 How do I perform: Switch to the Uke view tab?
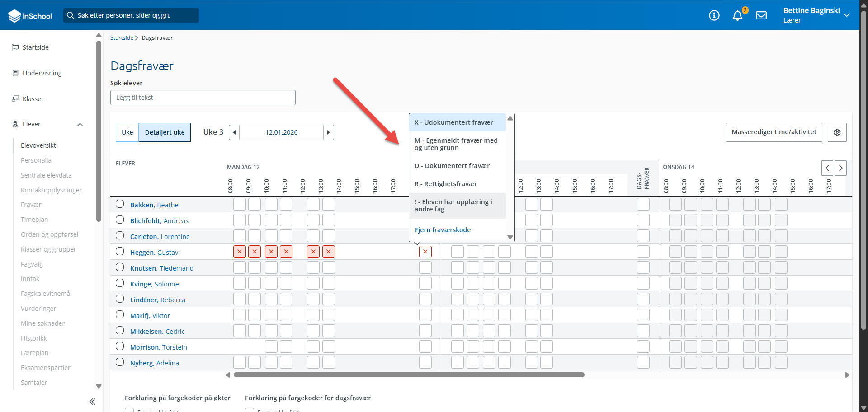click(127, 132)
